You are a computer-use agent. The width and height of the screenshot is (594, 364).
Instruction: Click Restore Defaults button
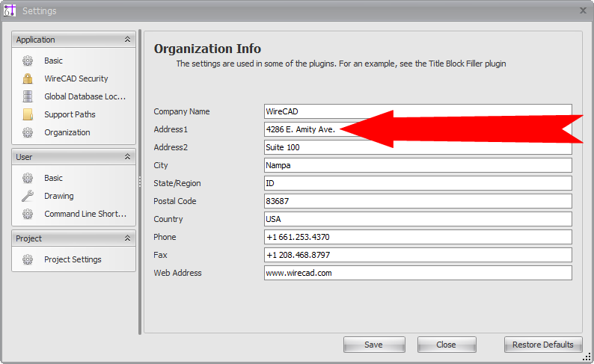point(543,345)
